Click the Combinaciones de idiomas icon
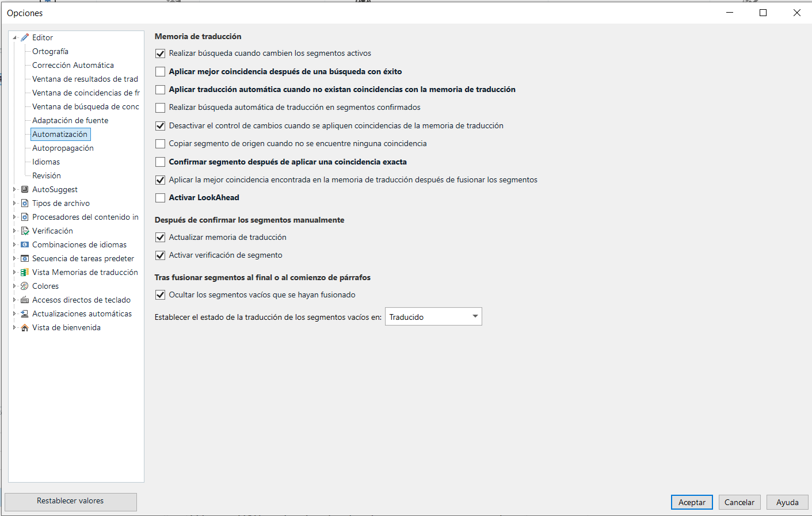 click(25, 244)
